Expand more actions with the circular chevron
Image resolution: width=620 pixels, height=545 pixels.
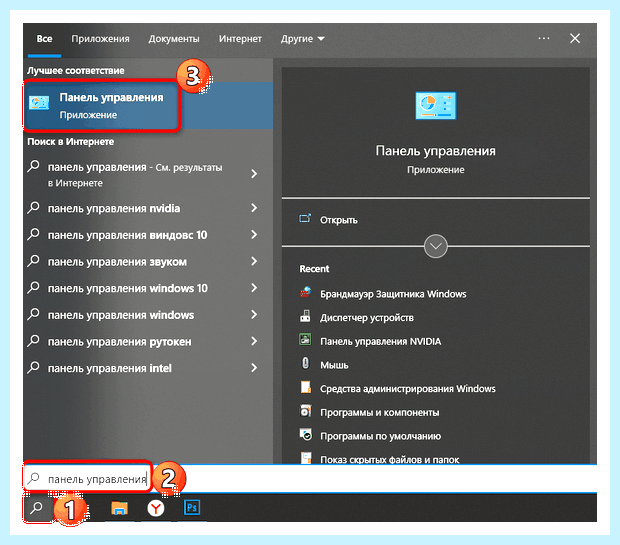435,246
